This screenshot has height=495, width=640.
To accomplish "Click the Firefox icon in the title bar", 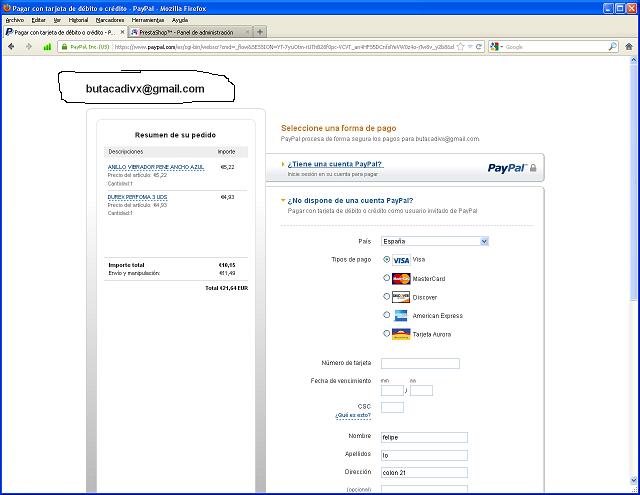I will pos(7,8).
